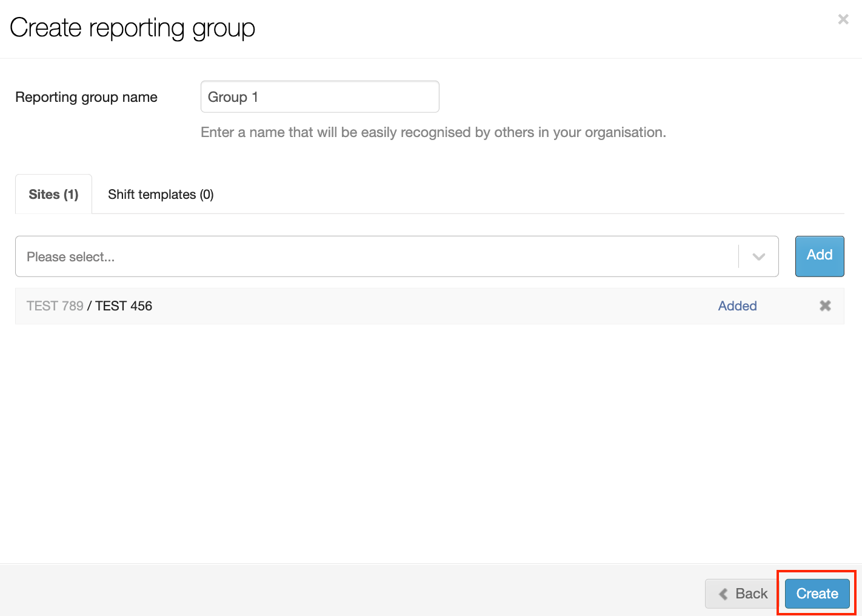Image resolution: width=862 pixels, height=616 pixels.
Task: Close the Create reporting group dialog
Action: pyautogui.click(x=843, y=19)
